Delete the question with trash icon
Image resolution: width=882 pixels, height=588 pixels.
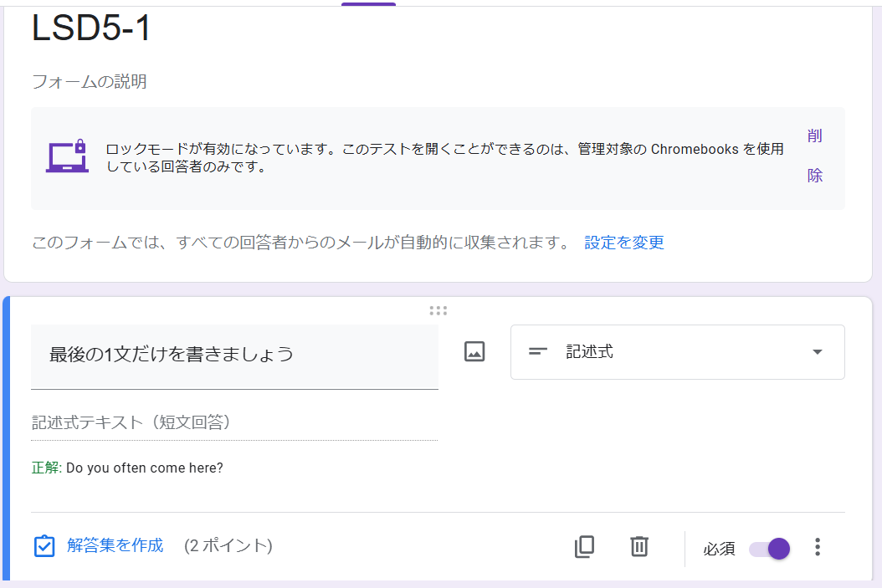pyautogui.click(x=639, y=546)
